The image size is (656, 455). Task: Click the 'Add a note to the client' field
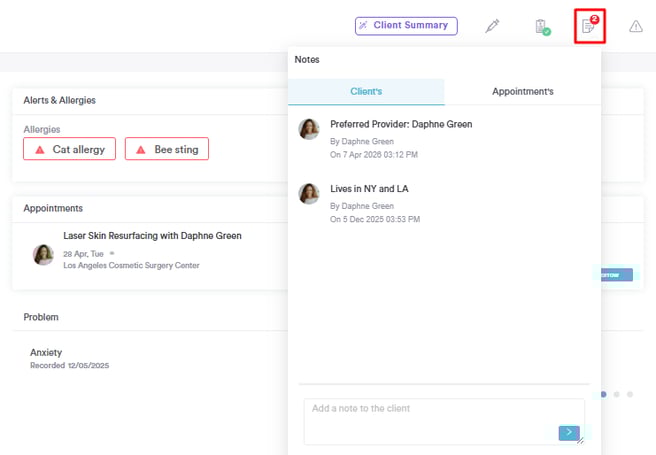coord(430,416)
